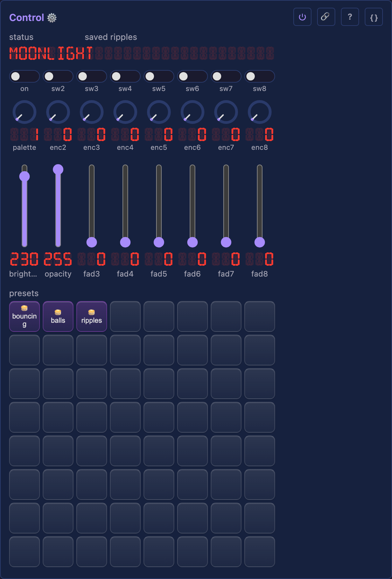
Task: Click the enc7 encoder knob
Action: click(226, 112)
